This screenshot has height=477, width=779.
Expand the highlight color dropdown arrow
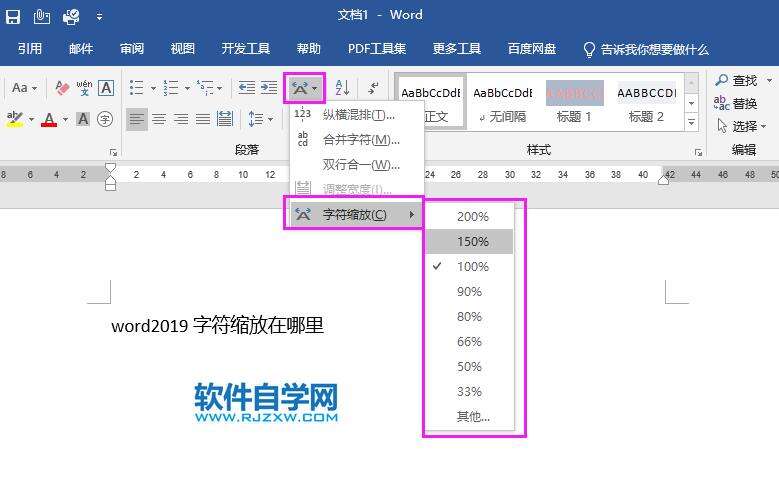[31, 119]
